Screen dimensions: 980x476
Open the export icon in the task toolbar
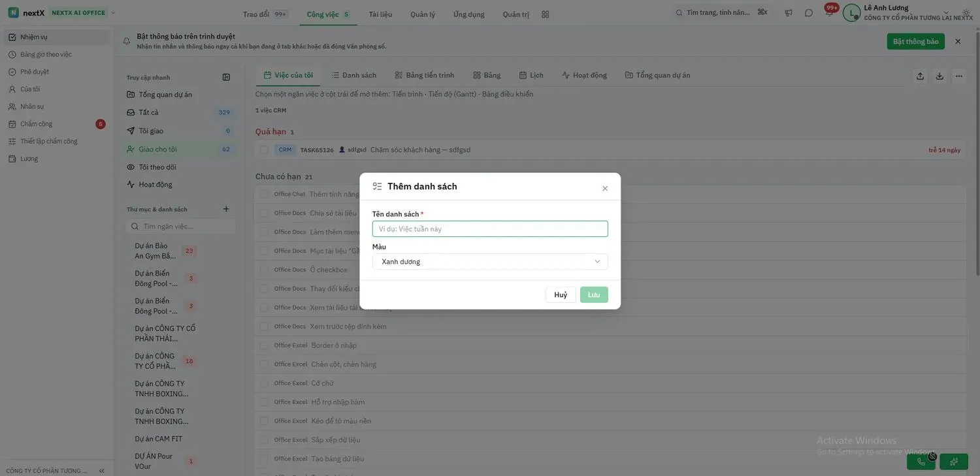tap(920, 76)
